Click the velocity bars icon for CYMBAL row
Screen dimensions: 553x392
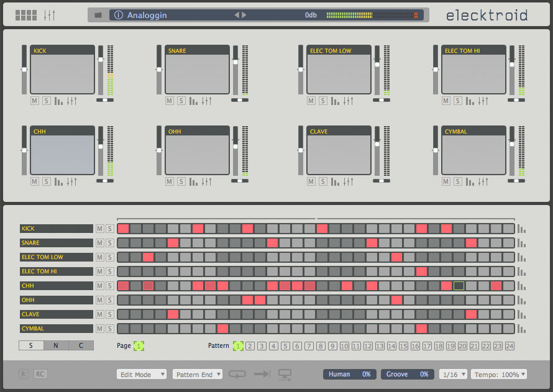click(521, 329)
